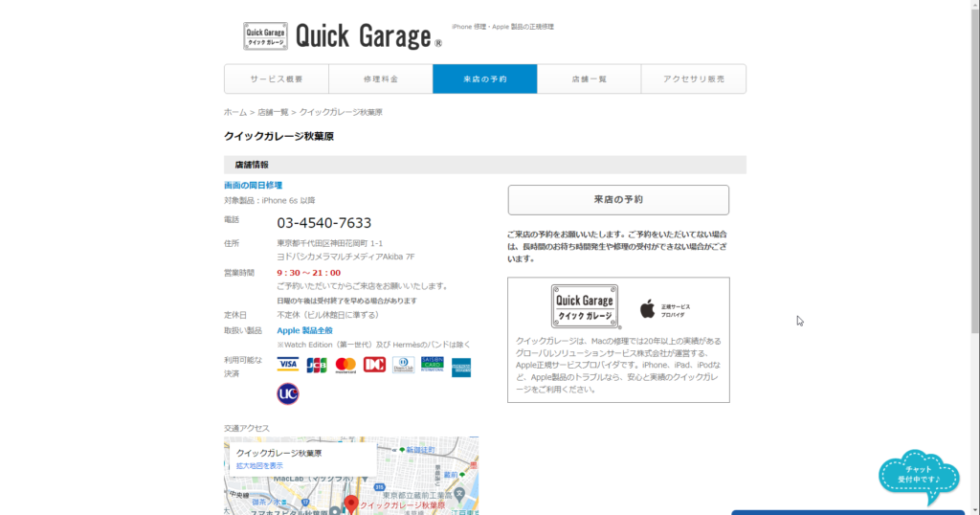
Task: Click the Saison Card icon
Action: point(432,365)
